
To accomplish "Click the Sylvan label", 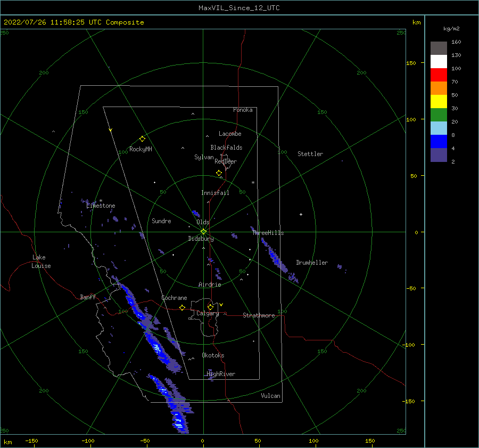I will pyautogui.click(x=204, y=157).
